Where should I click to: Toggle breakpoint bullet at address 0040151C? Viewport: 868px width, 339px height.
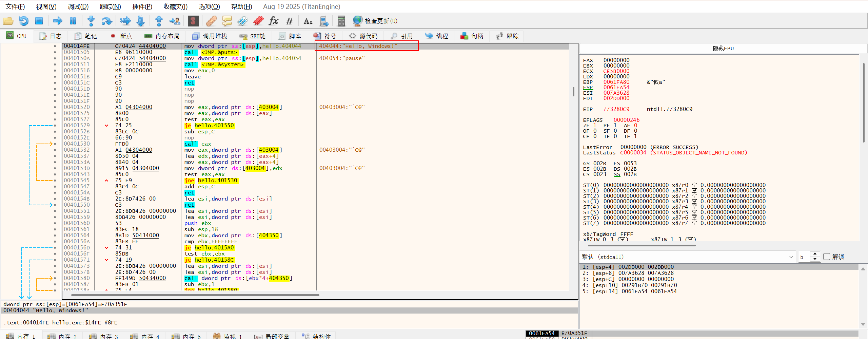point(55,83)
